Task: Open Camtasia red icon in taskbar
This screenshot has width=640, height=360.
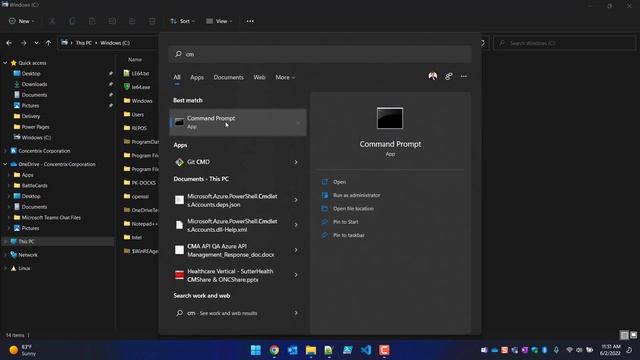Action: pyautogui.click(x=384, y=350)
